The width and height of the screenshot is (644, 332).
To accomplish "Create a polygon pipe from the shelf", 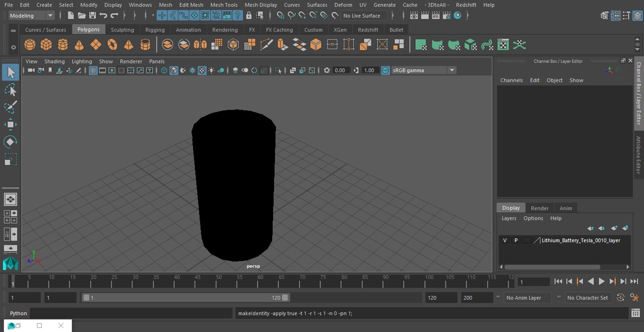I will 145,45.
